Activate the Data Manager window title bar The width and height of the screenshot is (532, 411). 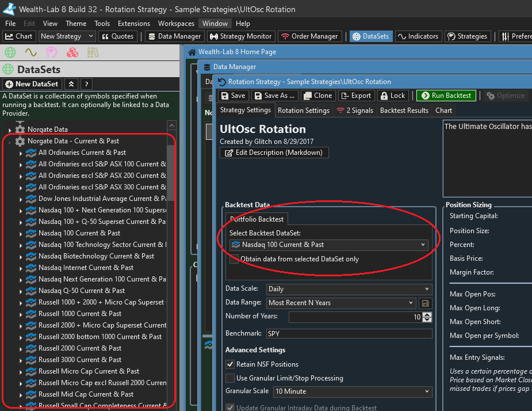(235, 67)
